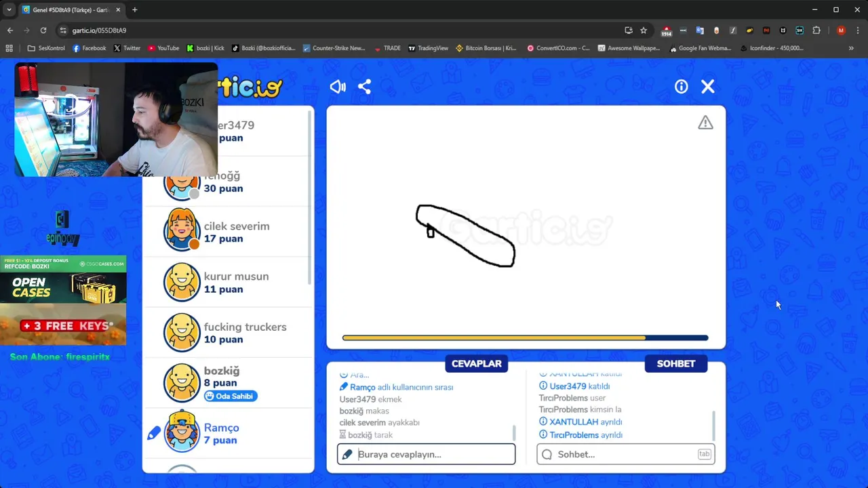868x488 pixels.
Task: Open the Extensions puzzle icon
Action: click(816, 30)
